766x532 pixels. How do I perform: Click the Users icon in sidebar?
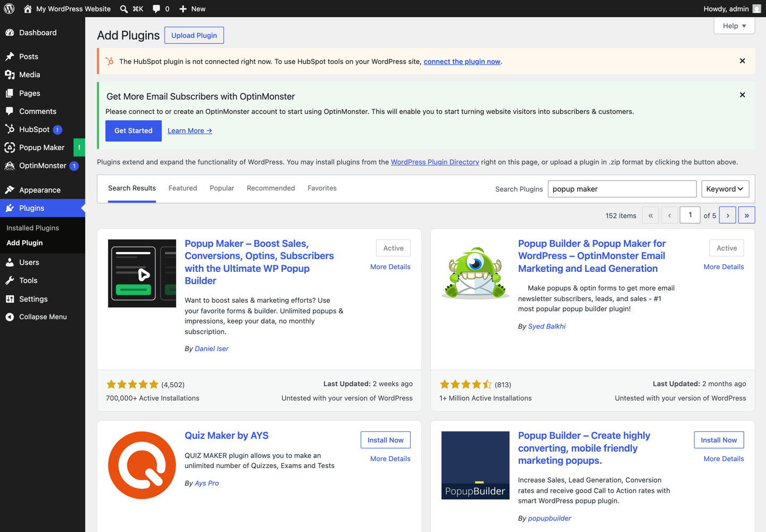[10, 262]
